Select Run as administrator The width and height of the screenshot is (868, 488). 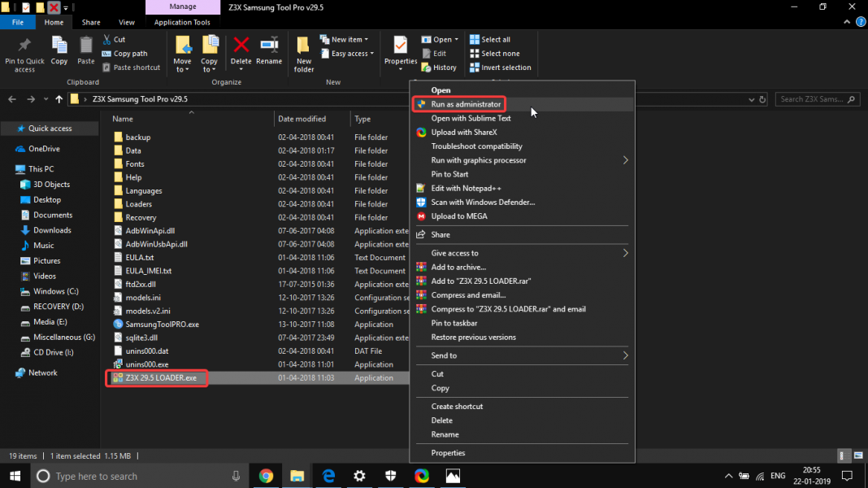click(465, 104)
